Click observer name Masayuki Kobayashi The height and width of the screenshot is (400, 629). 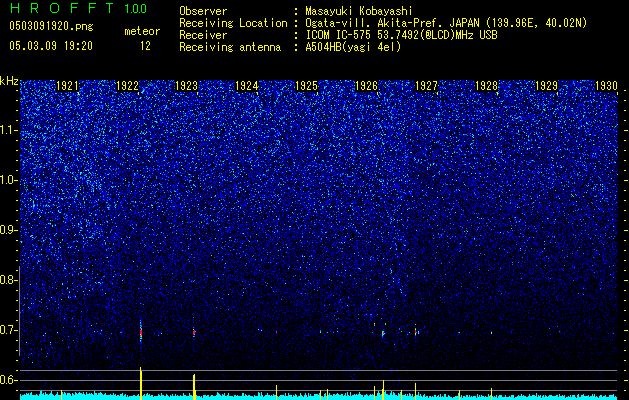point(359,11)
